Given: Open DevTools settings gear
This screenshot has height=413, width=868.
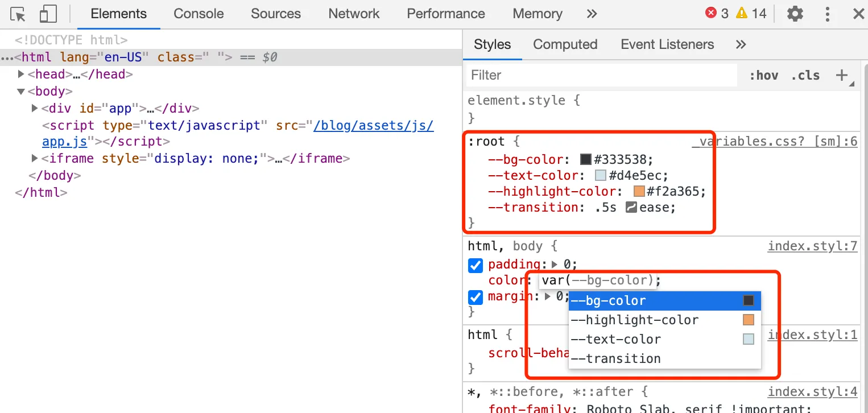Looking at the screenshot, I should pyautogui.click(x=795, y=14).
